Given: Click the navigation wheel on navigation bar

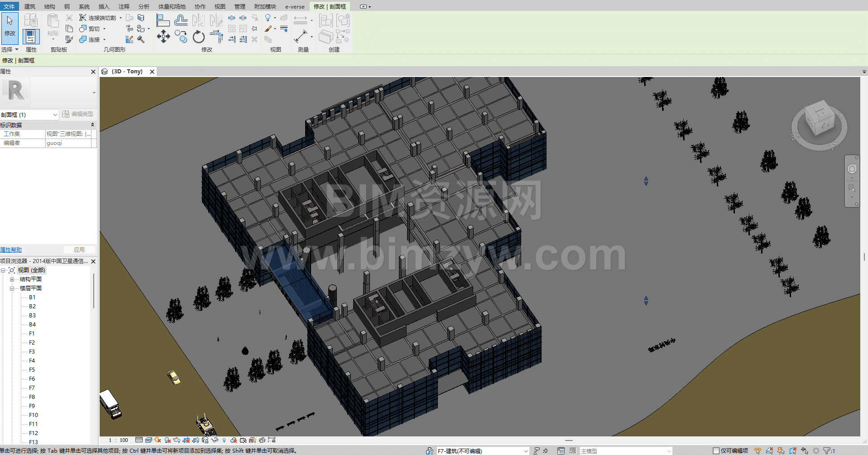Looking at the screenshot, I should click(x=852, y=169).
